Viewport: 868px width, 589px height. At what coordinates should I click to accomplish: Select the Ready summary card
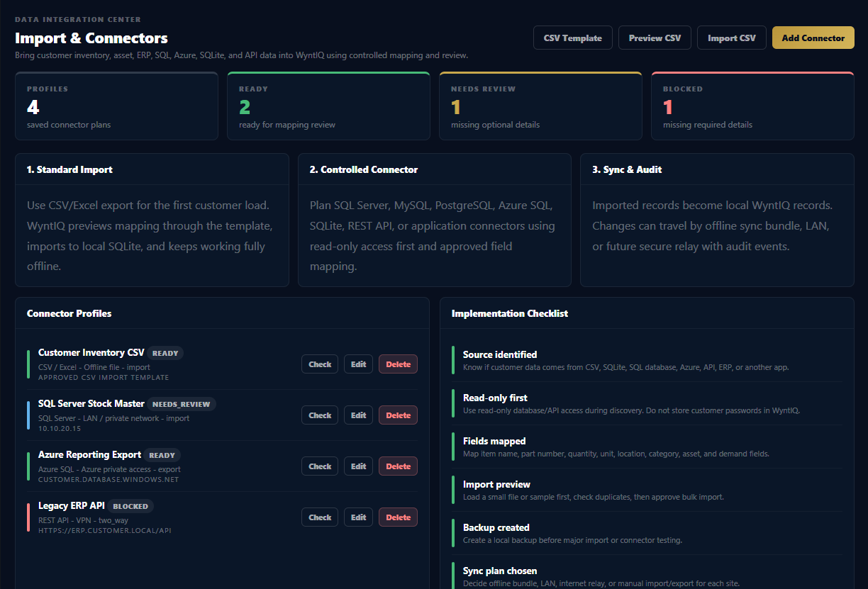(328, 106)
